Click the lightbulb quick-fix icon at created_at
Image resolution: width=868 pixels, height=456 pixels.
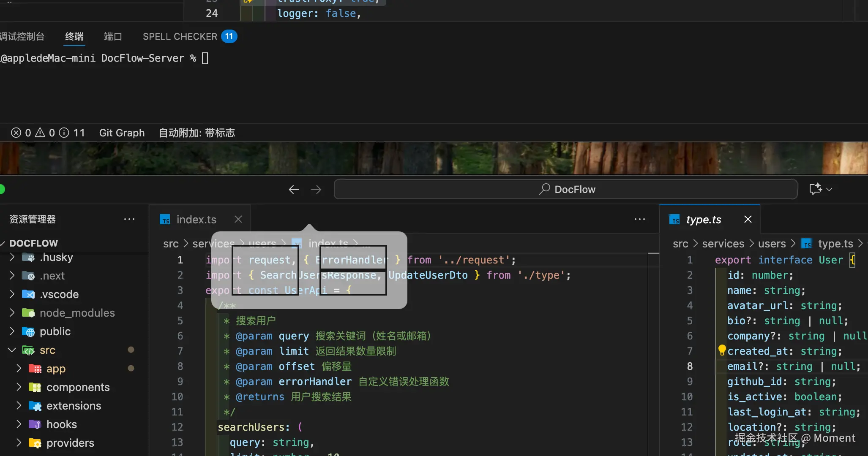(x=722, y=350)
